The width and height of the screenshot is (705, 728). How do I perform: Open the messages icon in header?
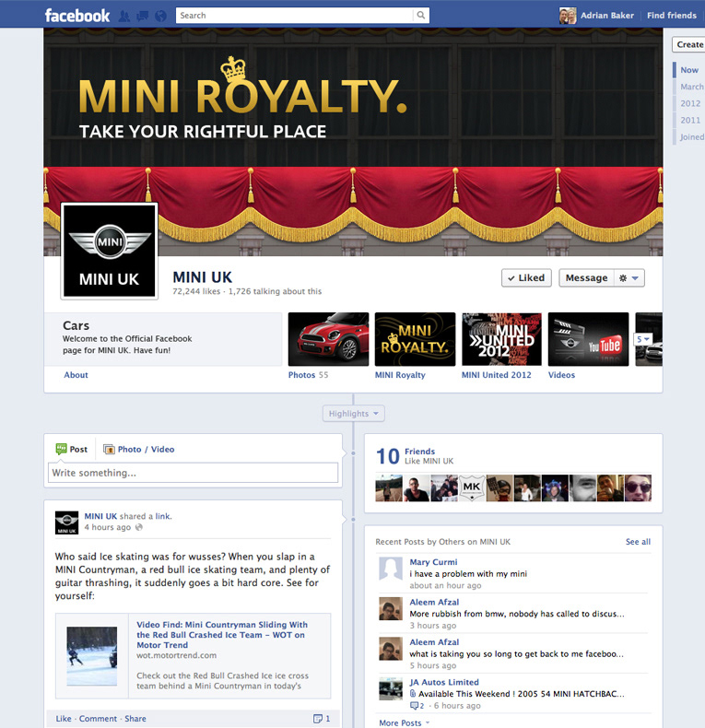click(143, 17)
